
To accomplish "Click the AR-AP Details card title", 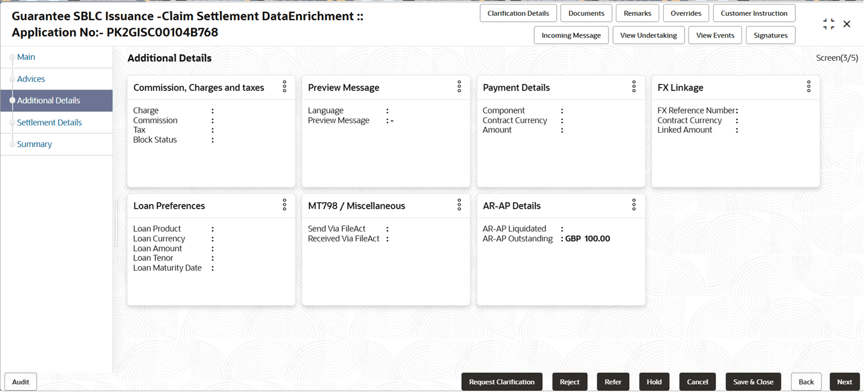I will pyautogui.click(x=512, y=206).
